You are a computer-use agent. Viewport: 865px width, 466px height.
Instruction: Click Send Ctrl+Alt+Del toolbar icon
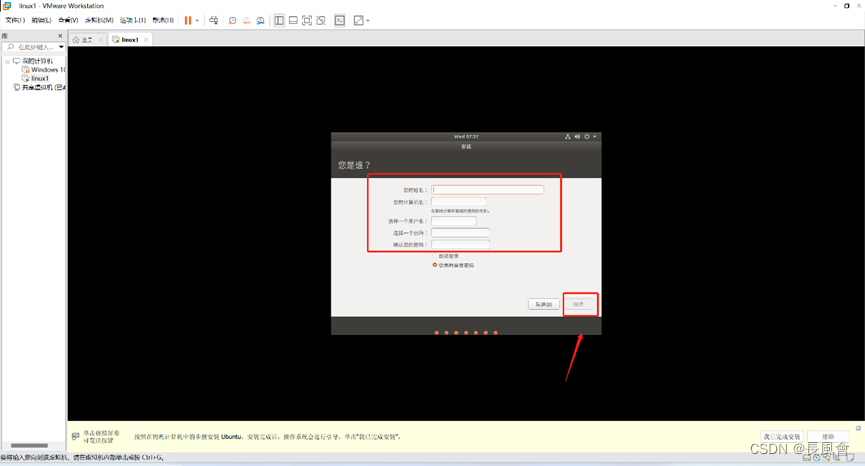coord(214,20)
